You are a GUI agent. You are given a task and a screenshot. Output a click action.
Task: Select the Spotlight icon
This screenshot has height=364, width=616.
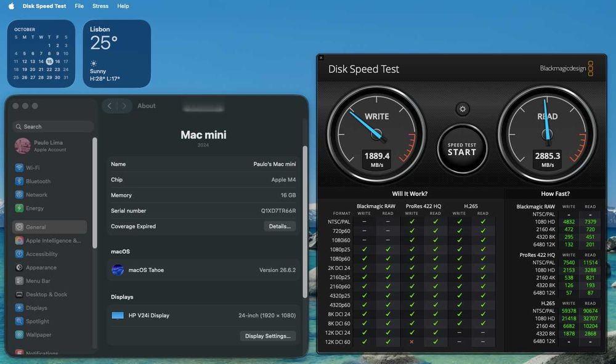click(x=19, y=322)
